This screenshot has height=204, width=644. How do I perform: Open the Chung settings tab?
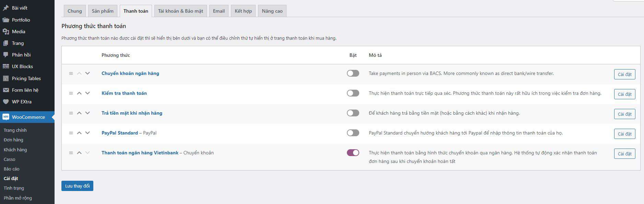[75, 11]
